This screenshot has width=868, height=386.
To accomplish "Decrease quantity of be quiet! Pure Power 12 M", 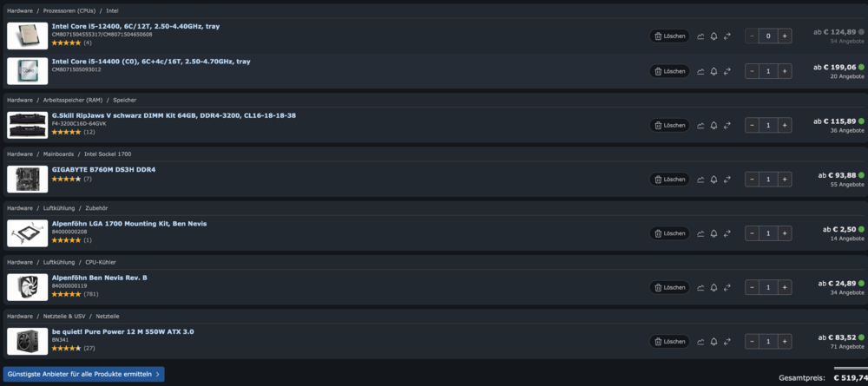I will (752, 342).
